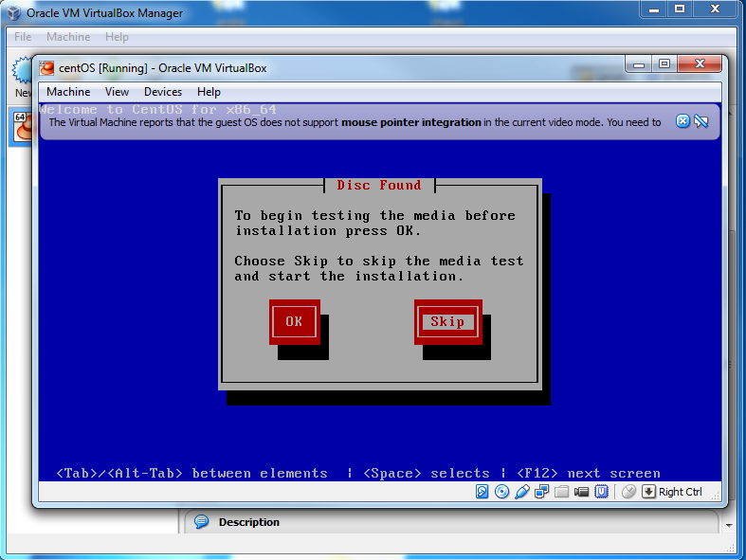Click the New VM icon in Manager
Screen dimensions: 746x560
(x=22, y=71)
